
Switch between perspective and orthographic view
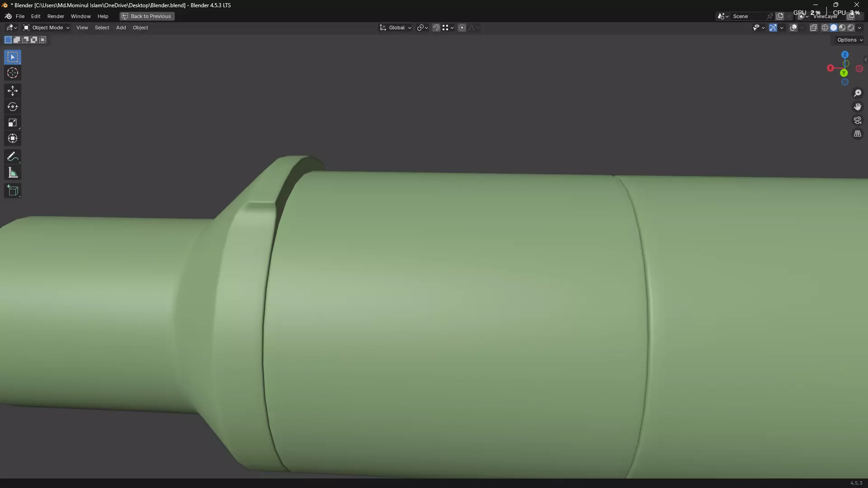pos(858,134)
